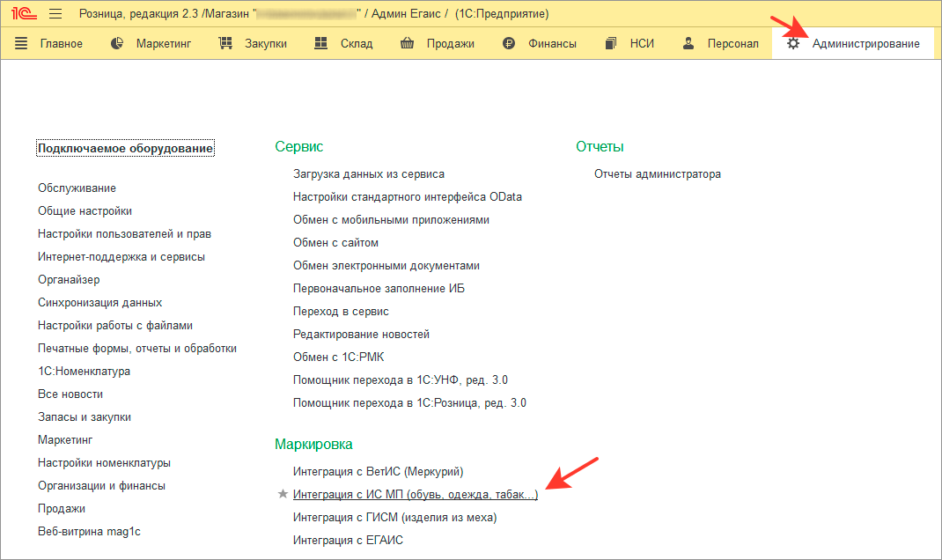942x560 pixels.
Task: Open Обмен с мобильными приложениями
Action: (391, 219)
